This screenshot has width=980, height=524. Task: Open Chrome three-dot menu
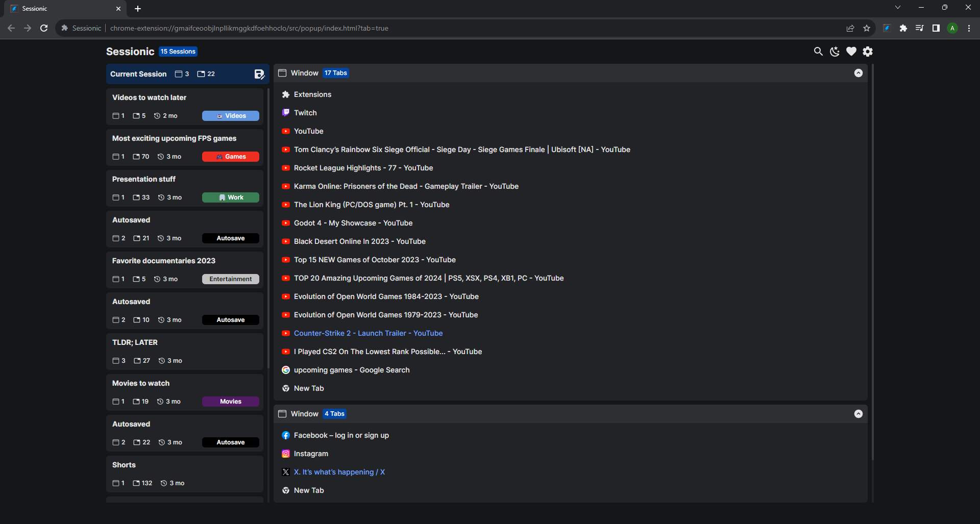coord(969,28)
